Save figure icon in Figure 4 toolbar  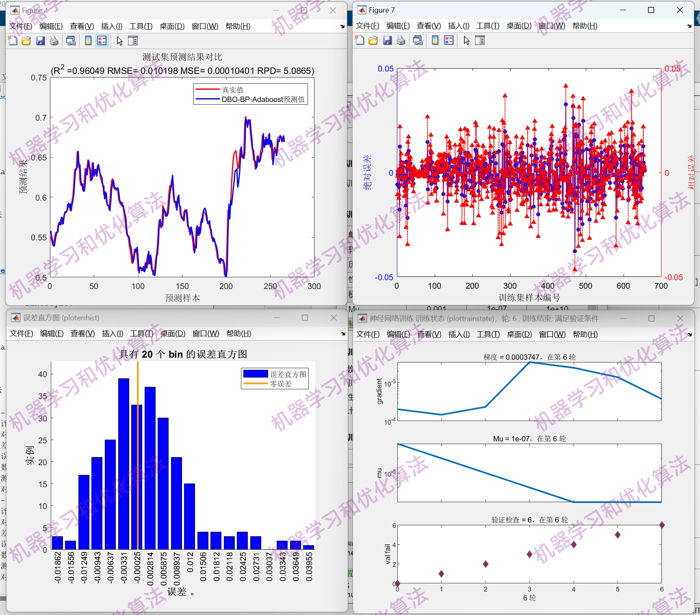tap(40, 41)
